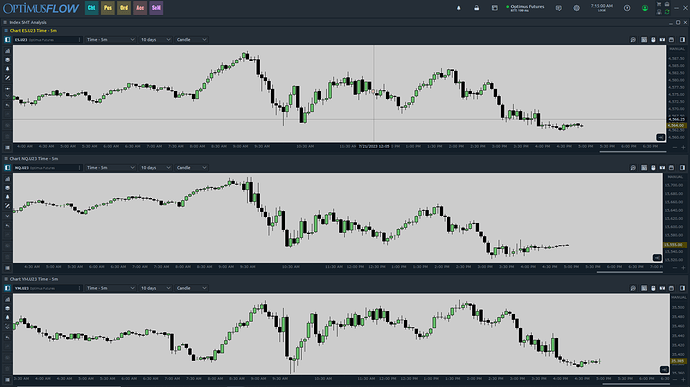Jump to latest bar in ES chart
The height and width of the screenshot is (387, 690).
point(661,137)
